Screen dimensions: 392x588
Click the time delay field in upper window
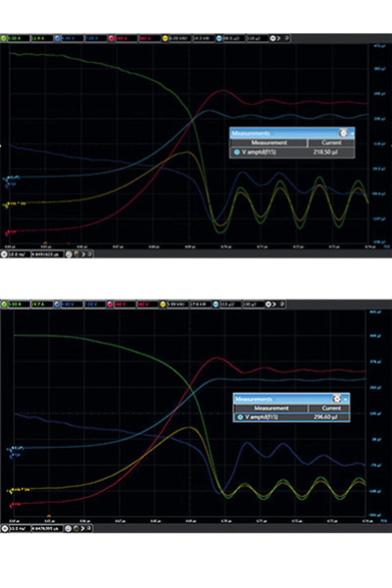[47, 254]
